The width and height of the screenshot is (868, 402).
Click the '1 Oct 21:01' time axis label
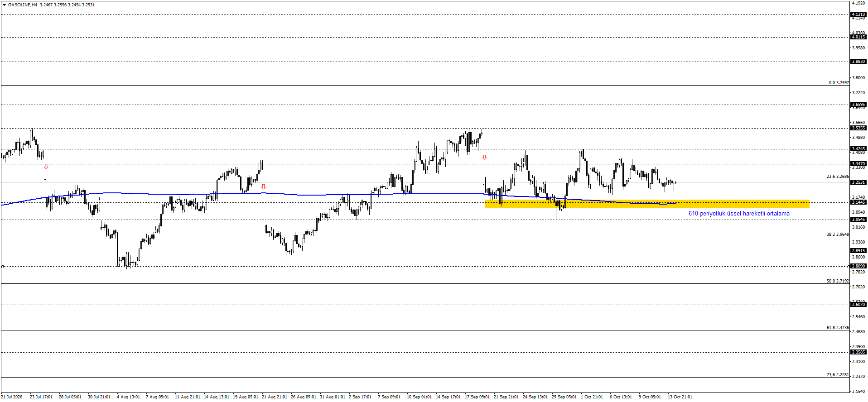592,397
